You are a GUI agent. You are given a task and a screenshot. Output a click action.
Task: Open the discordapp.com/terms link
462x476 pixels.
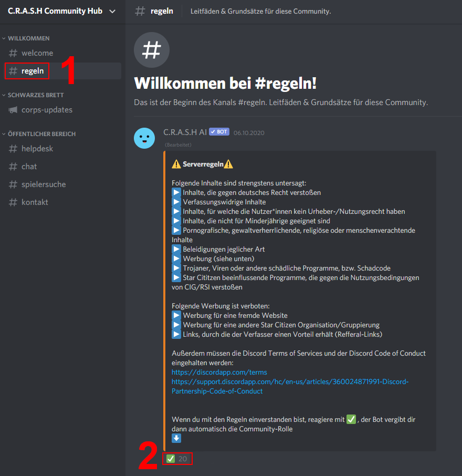pyautogui.click(x=219, y=372)
